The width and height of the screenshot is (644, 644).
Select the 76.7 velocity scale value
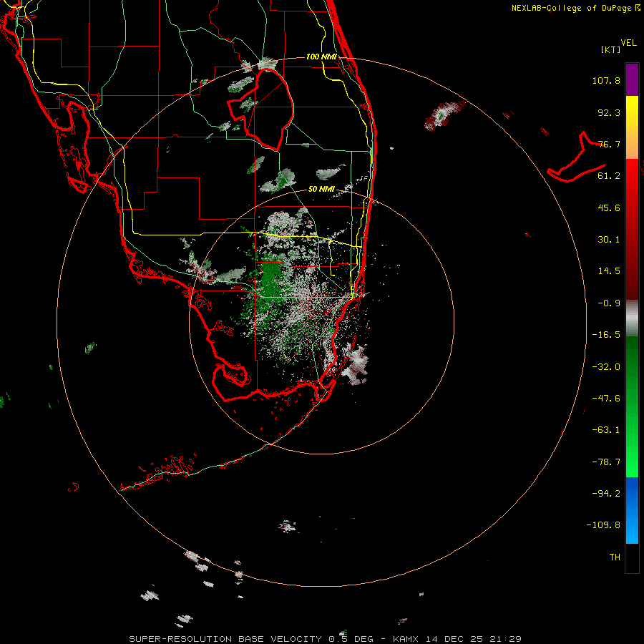coord(609,144)
